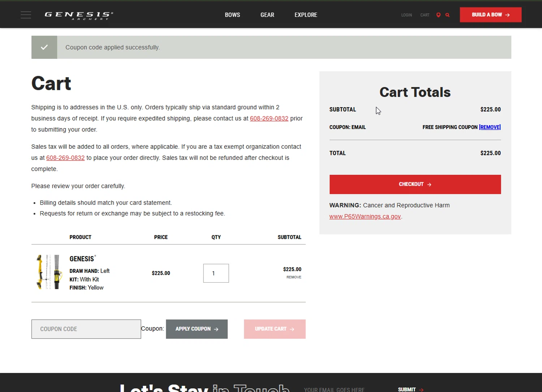This screenshot has width=542, height=392.
Task: Open the hamburger menu icon
Action: (26, 15)
